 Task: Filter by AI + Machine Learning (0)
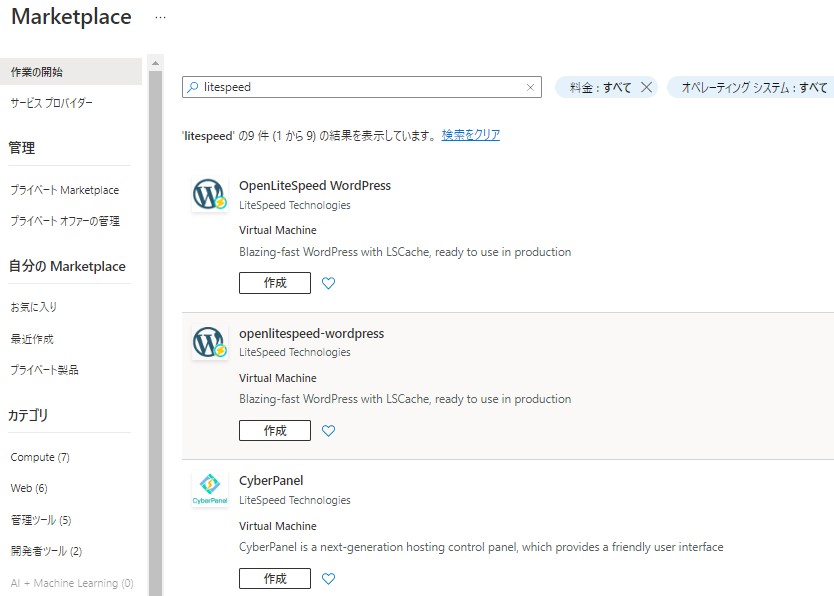point(72,583)
